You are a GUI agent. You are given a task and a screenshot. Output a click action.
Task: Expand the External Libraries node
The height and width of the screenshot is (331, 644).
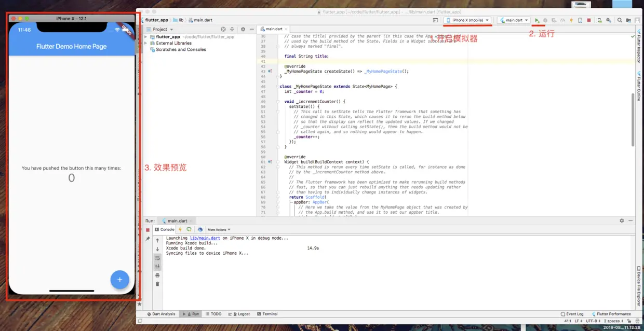[x=146, y=43]
